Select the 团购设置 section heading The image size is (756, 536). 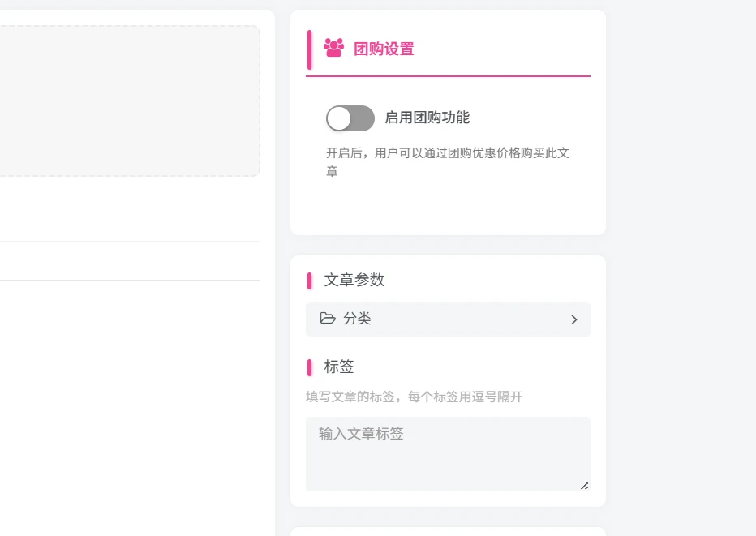[384, 49]
